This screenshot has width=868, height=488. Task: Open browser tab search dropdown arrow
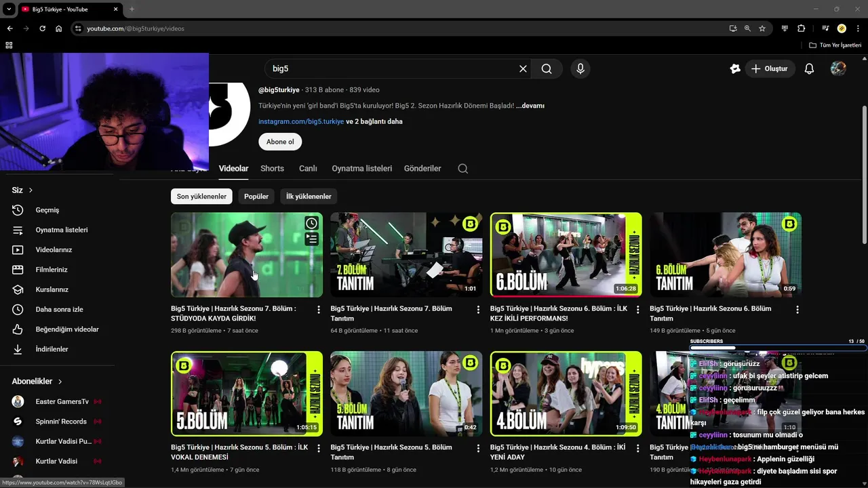click(9, 9)
